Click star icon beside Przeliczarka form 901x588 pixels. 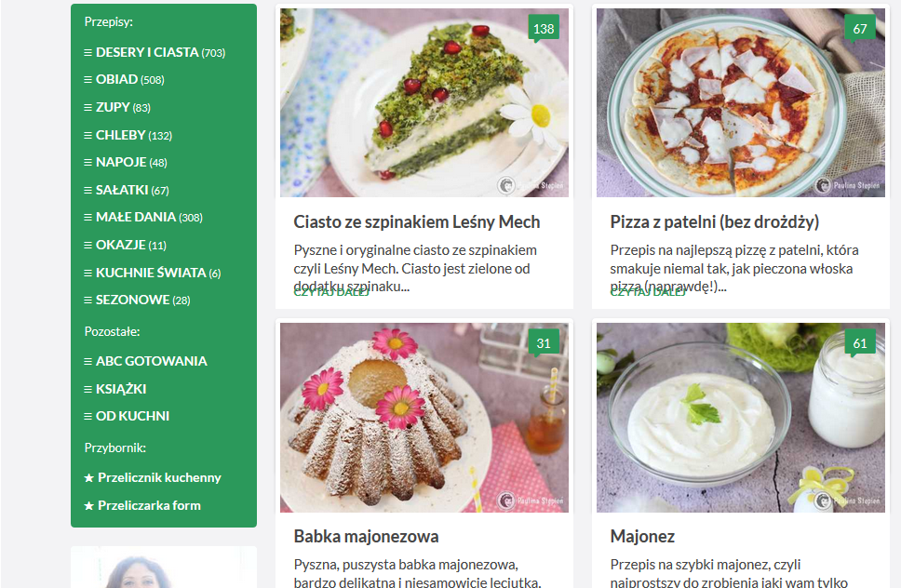click(89, 506)
